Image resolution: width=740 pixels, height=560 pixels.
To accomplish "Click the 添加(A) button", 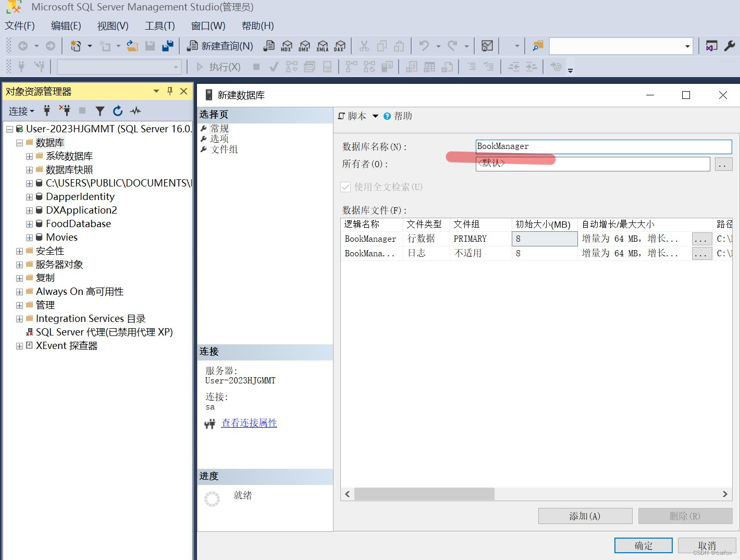I will point(585,516).
